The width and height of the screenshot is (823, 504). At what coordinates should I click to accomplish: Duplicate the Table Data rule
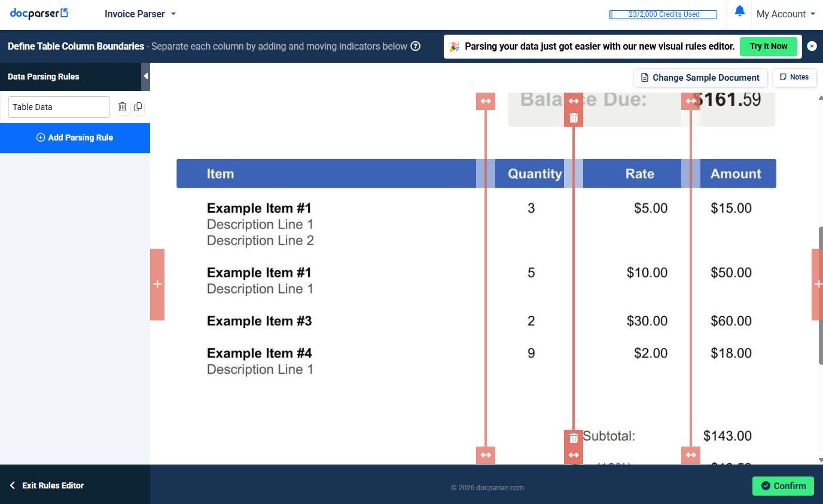point(138,107)
